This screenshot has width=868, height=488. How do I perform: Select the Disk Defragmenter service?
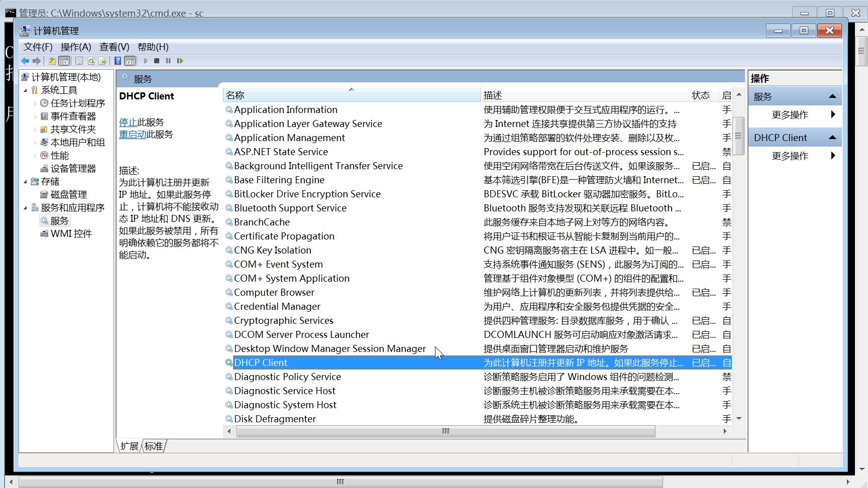275,419
